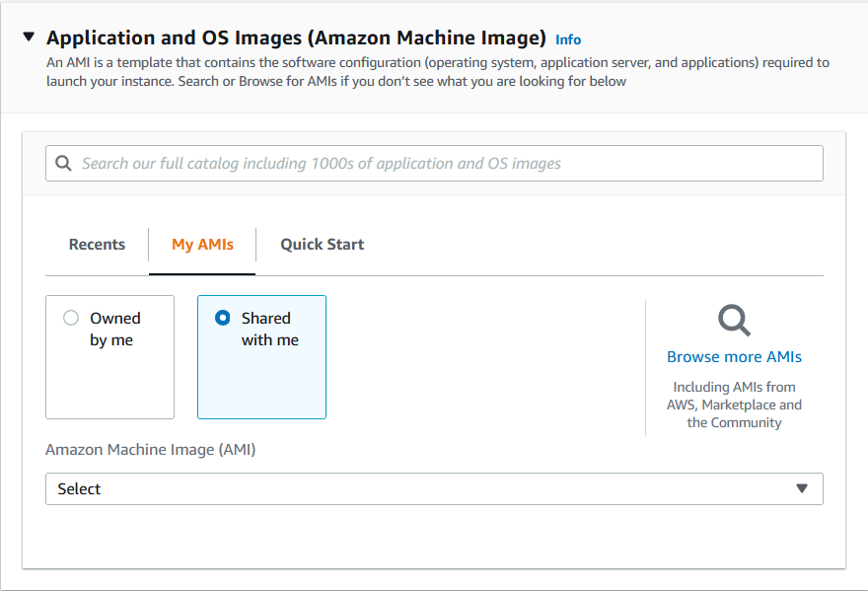The height and width of the screenshot is (591, 868).
Task: Click the Including AMIs from AWS, Marketplace text
Action: 734,405
